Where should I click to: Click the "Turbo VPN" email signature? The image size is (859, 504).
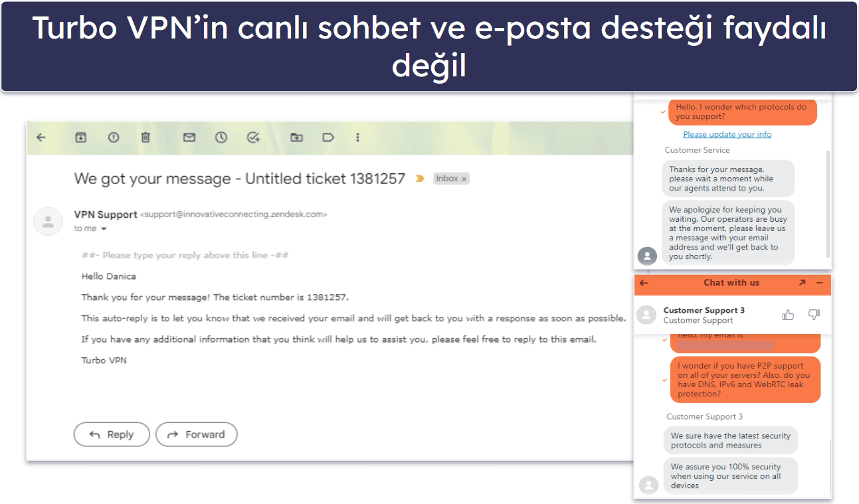(104, 361)
